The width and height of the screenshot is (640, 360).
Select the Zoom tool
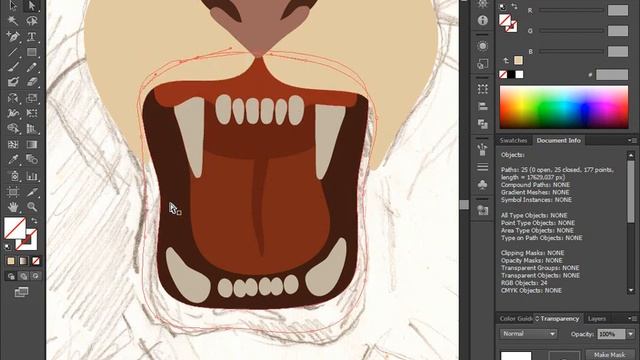pos(31,207)
